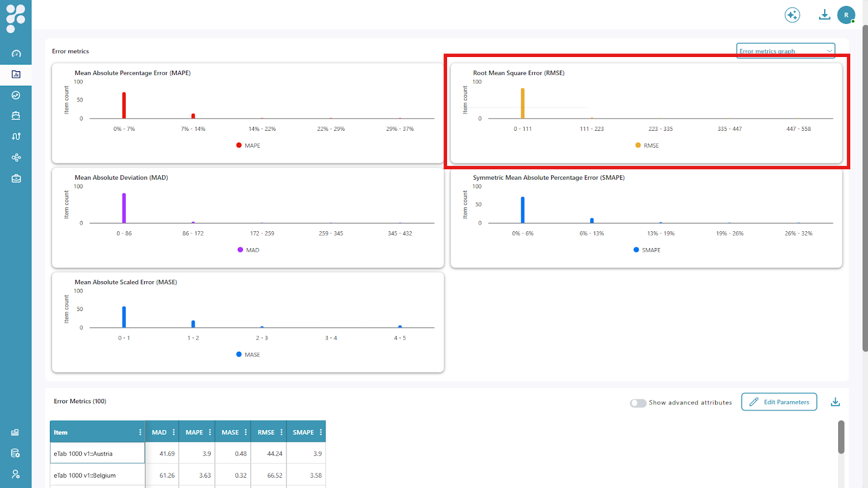The width and height of the screenshot is (868, 488).
Task: Select eTab 1000 v1::Austria cell
Action: point(98,453)
